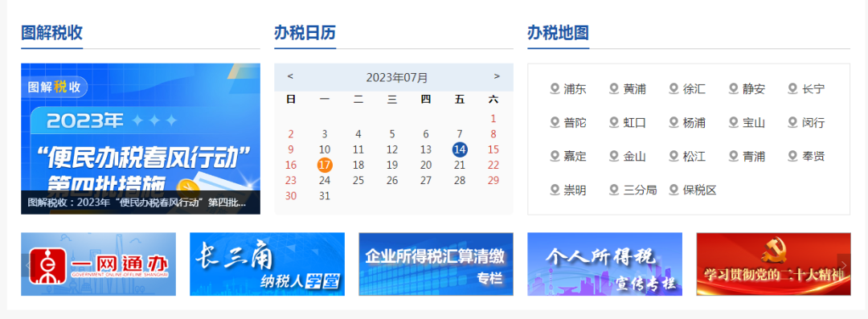
Task: Click the banner carousel right arrow
Action: 845,264
